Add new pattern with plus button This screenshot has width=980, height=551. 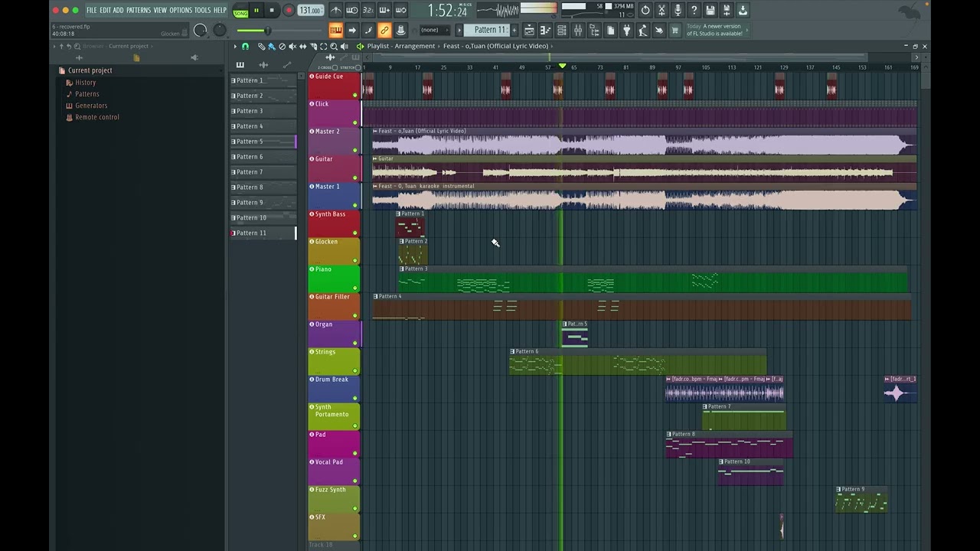point(514,30)
